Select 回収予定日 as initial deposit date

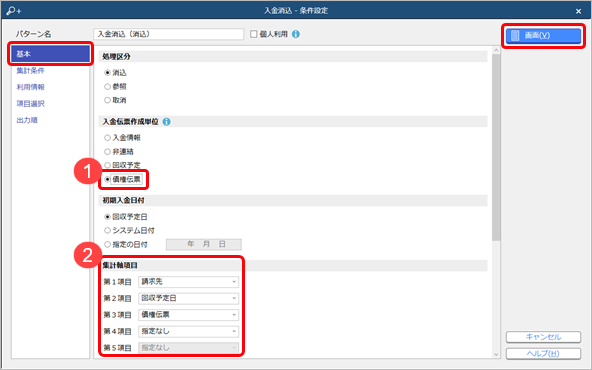click(x=107, y=217)
